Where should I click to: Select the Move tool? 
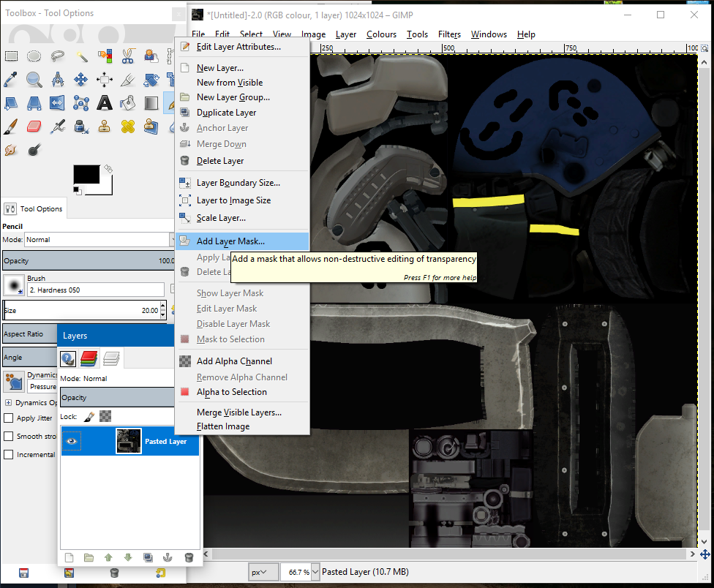click(x=81, y=80)
